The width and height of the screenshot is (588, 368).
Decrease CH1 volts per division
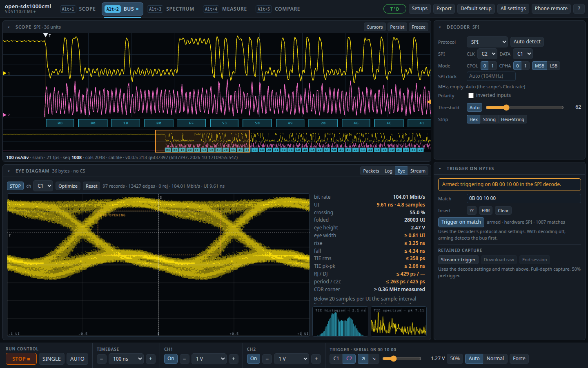point(185,359)
